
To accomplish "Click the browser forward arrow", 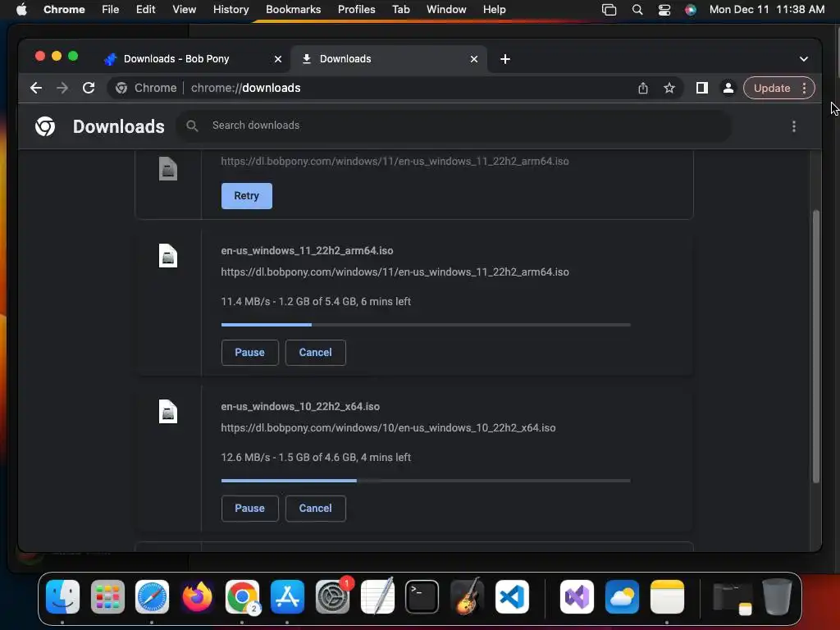I will point(62,88).
